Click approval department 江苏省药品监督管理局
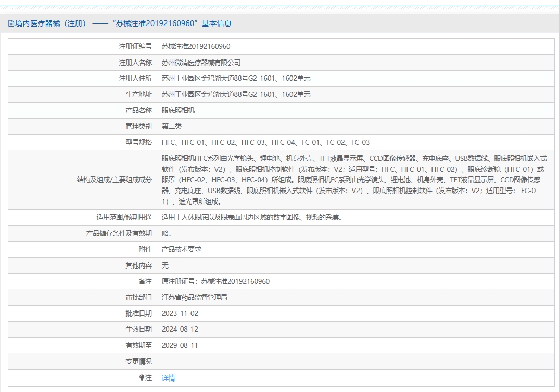Viewport: 559px width, 392px height. pyautogui.click(x=194, y=297)
